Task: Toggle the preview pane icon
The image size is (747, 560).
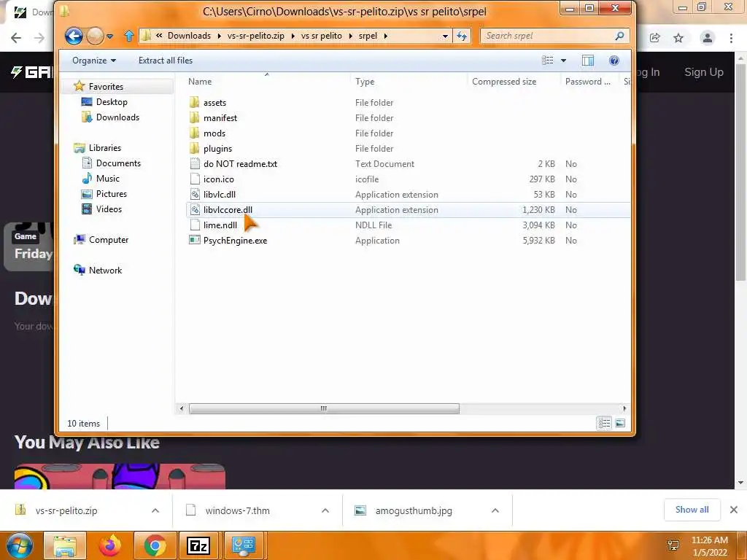Action: [x=588, y=61]
